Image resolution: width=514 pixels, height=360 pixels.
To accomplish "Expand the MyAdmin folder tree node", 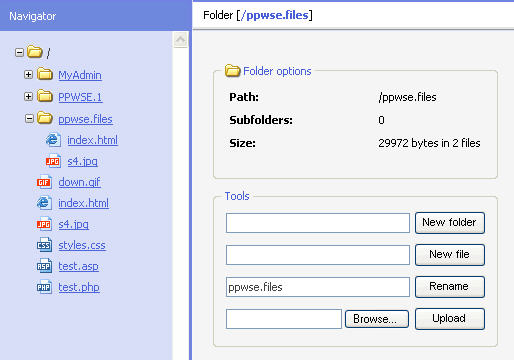I will [x=28, y=74].
